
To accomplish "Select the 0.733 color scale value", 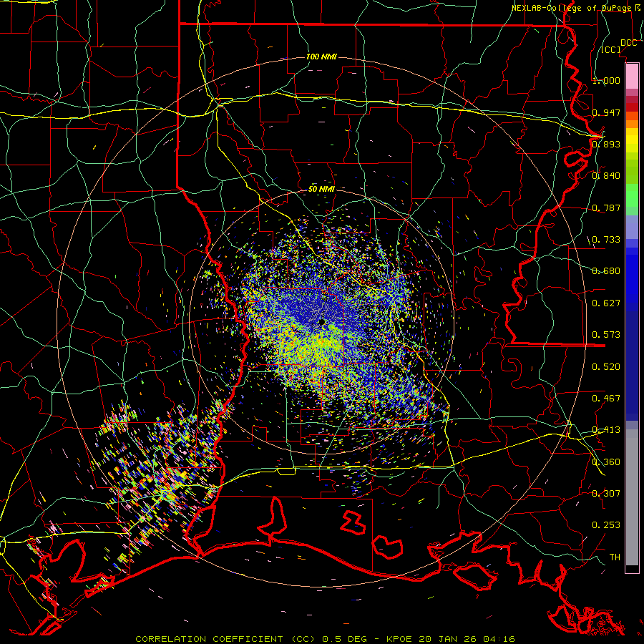I will coord(606,240).
